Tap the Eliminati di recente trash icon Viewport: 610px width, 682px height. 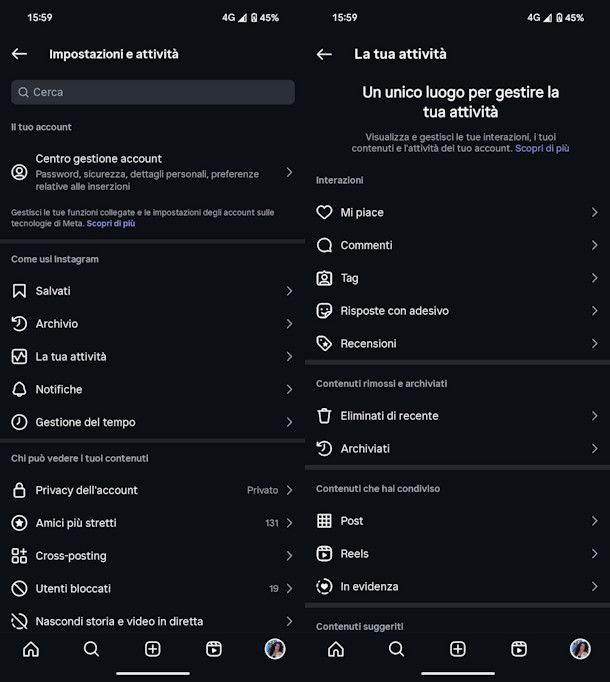[324, 416]
